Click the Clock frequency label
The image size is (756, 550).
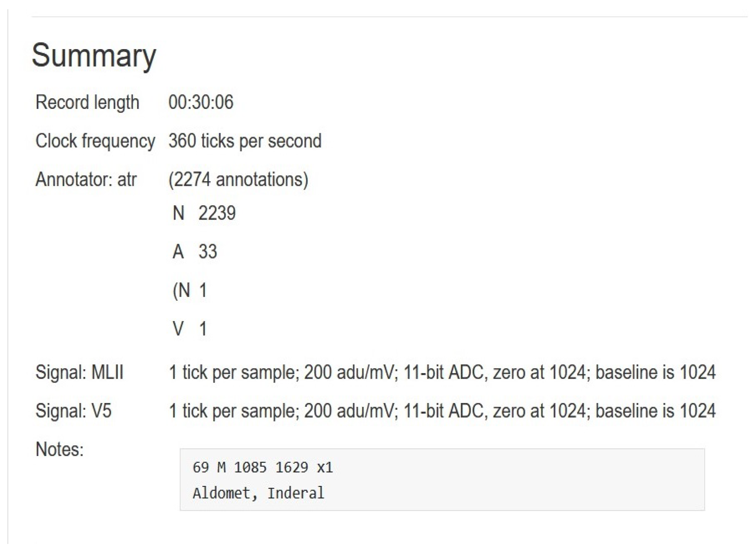click(95, 141)
